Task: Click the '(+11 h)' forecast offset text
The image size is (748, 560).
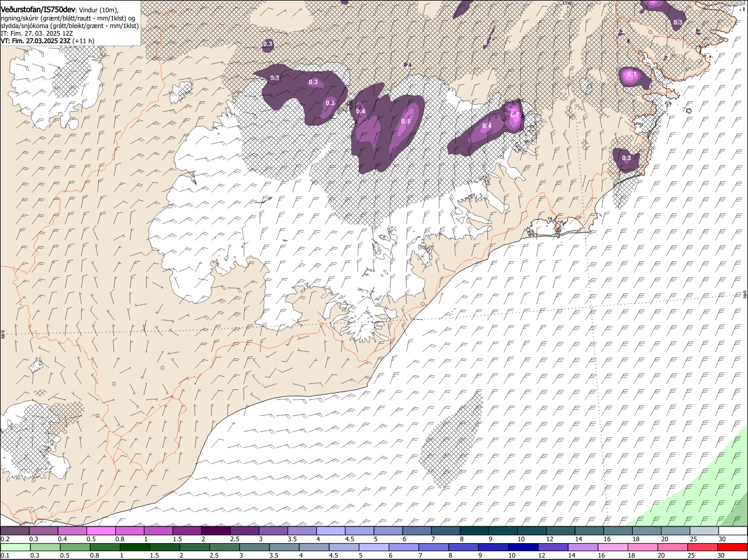Action: click(x=84, y=42)
